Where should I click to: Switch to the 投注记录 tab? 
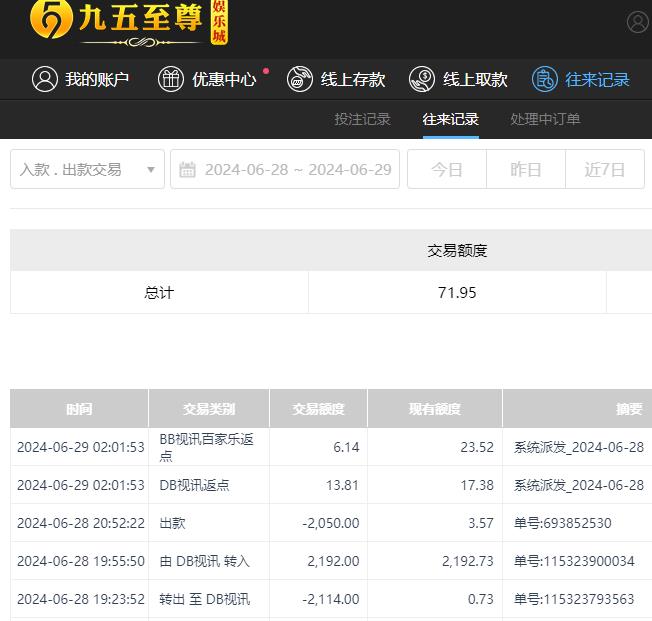[362, 119]
